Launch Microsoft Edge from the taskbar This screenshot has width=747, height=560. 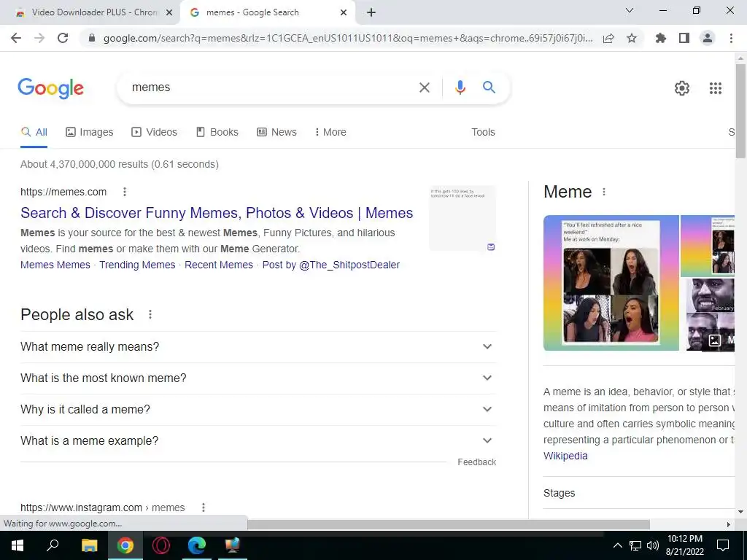coord(197,545)
